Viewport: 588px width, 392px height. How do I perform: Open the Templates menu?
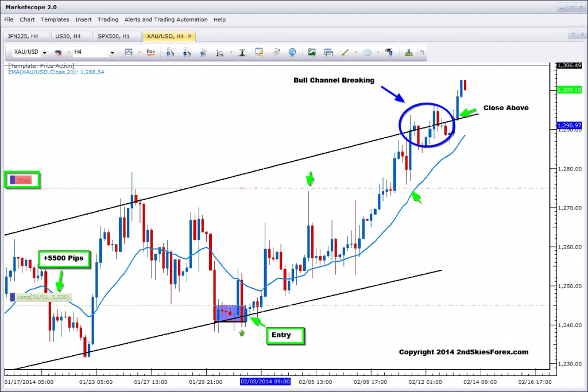point(55,20)
